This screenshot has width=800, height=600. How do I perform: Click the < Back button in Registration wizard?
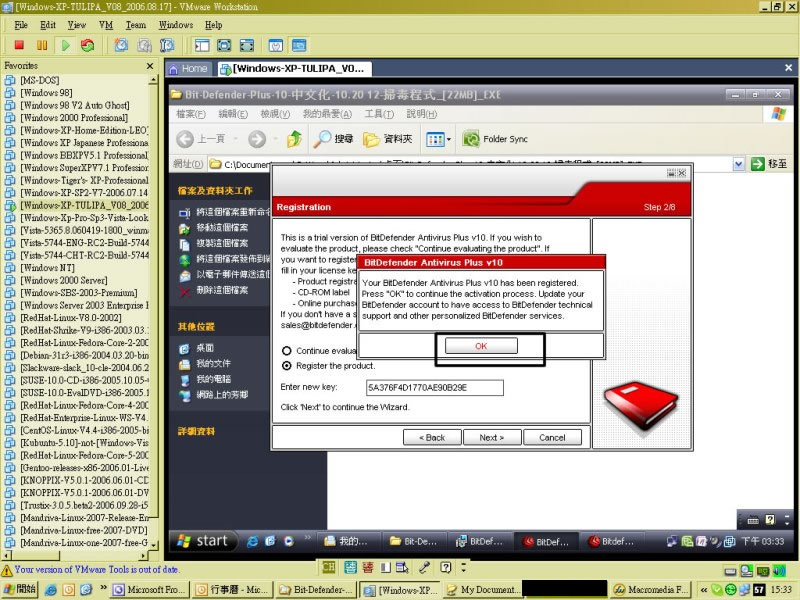point(432,438)
